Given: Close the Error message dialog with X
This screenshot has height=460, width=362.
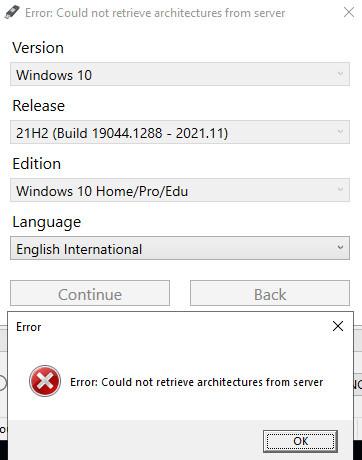Looking at the screenshot, I should 338,326.
